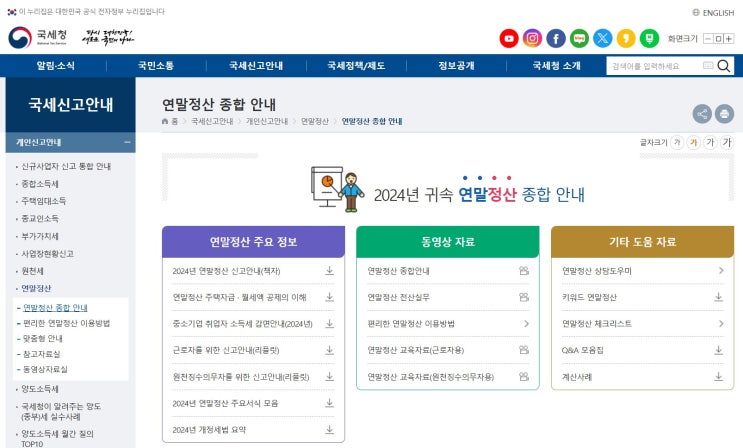Open 종합소득세 in sidebar
Screen dimensions: 743x448
click(40, 184)
